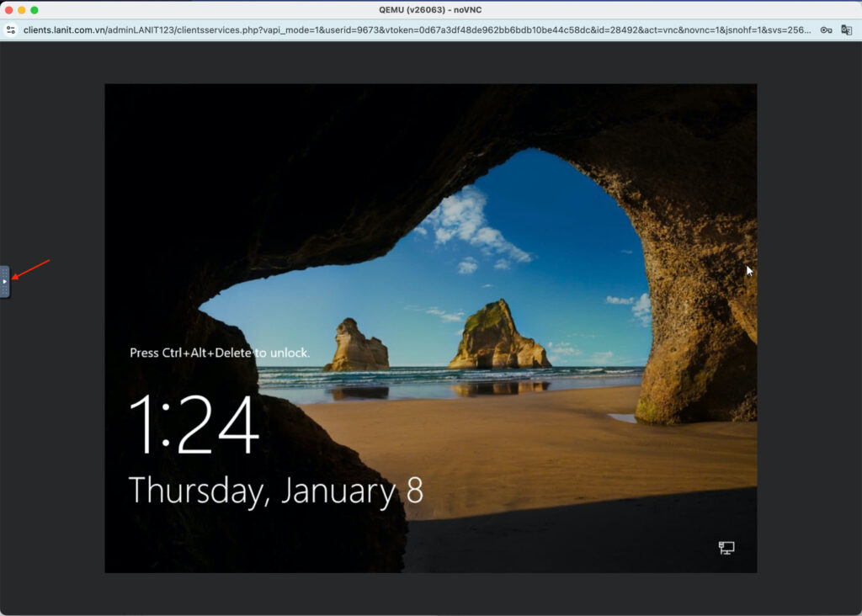Click the QEMU (v26063) - noVNC window title
The height and width of the screenshot is (616, 862).
[x=430, y=9]
